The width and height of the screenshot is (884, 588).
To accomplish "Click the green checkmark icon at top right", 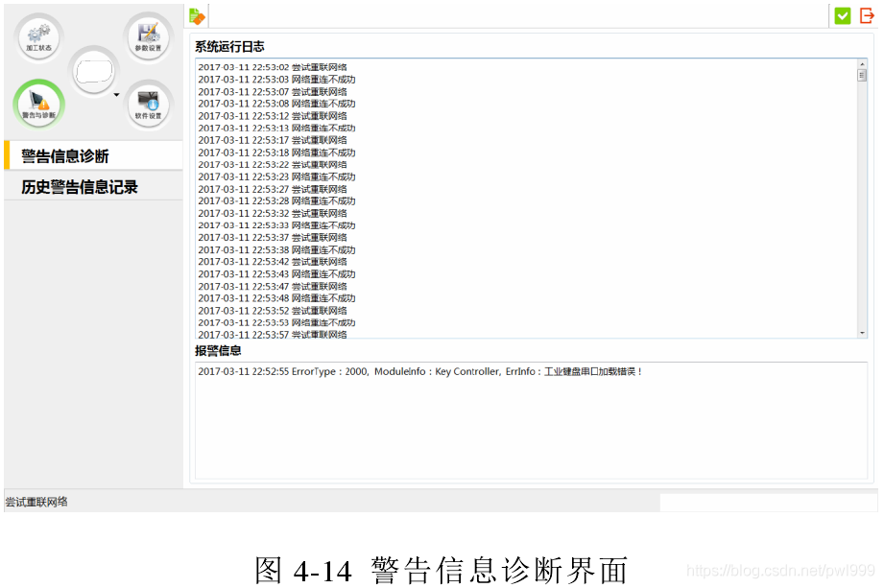I will pyautogui.click(x=843, y=16).
